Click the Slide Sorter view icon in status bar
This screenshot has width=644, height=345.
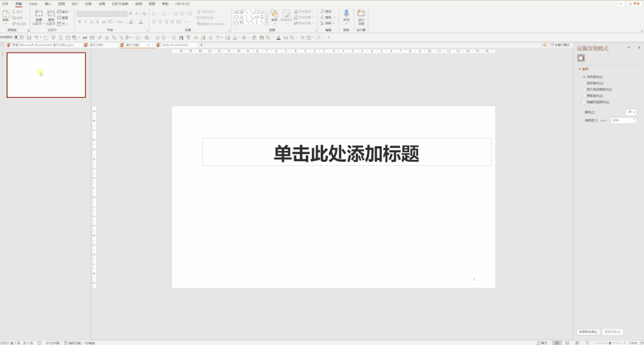coord(567,343)
